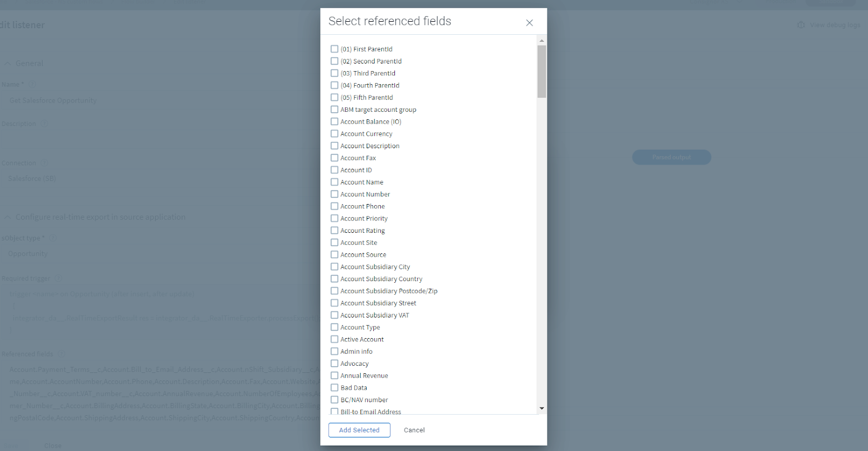Tick the Admin info checkbox

[334, 351]
